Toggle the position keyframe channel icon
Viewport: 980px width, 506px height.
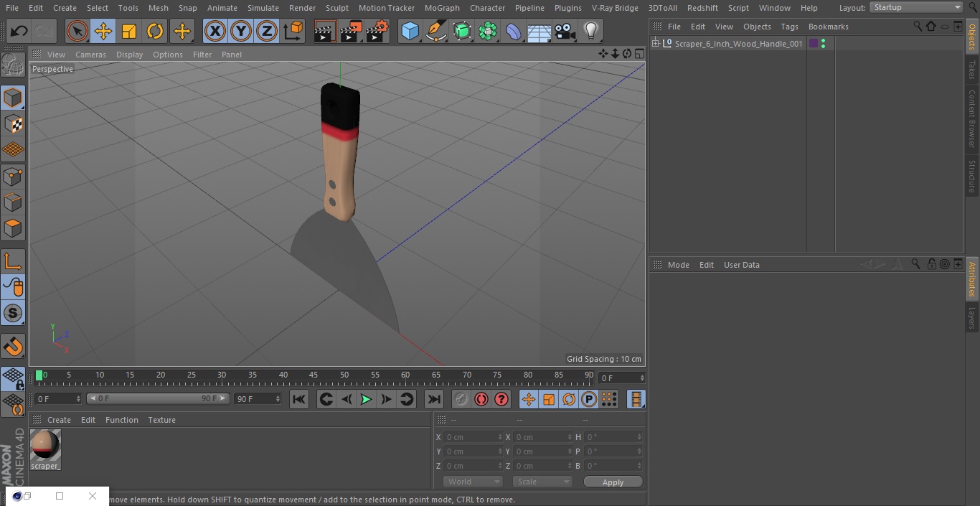pyautogui.click(x=529, y=399)
